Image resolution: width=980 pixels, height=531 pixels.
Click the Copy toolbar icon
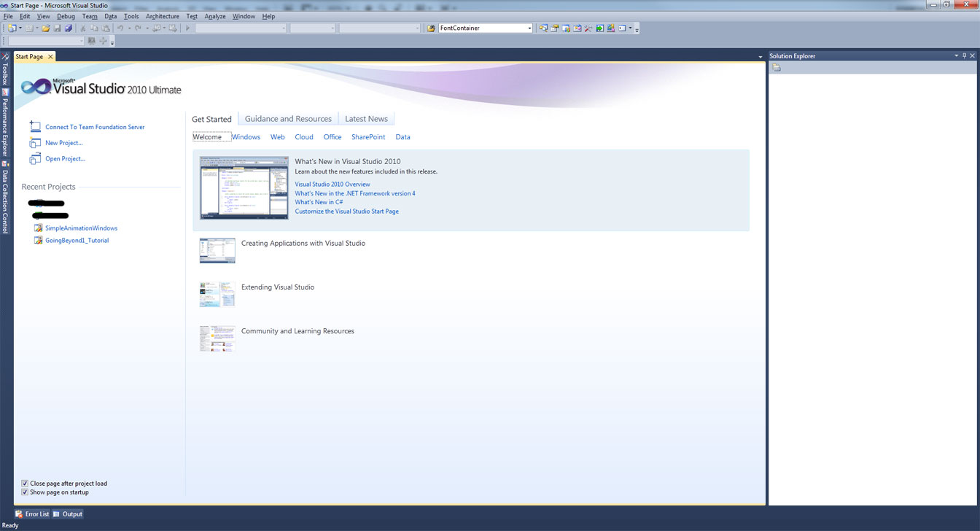[94, 28]
